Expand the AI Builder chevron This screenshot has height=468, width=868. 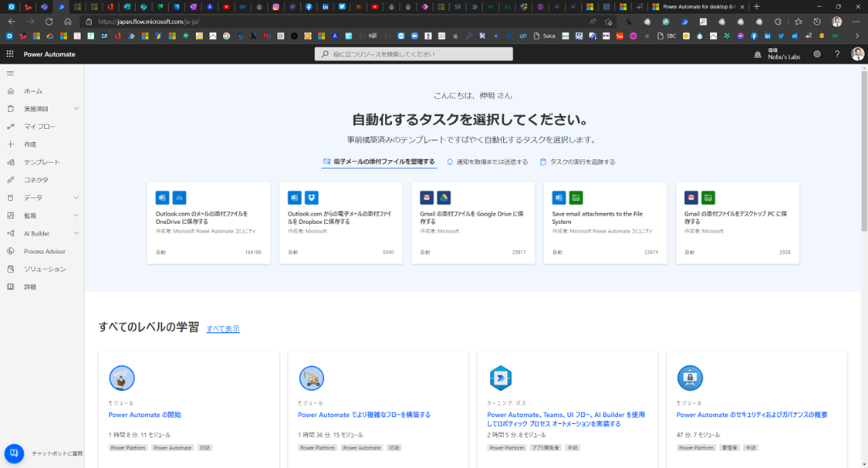pos(76,233)
